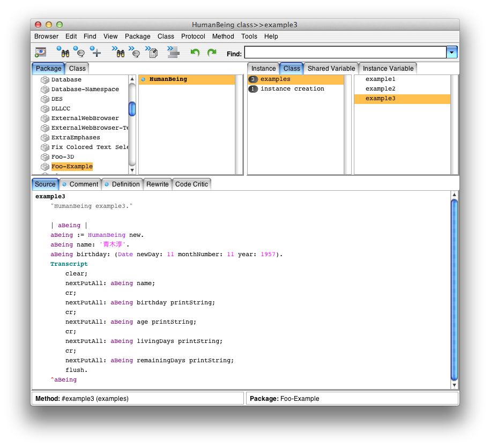This screenshot has width=490, height=448.
Task: Open the Class menu in menu bar
Action: (166, 36)
